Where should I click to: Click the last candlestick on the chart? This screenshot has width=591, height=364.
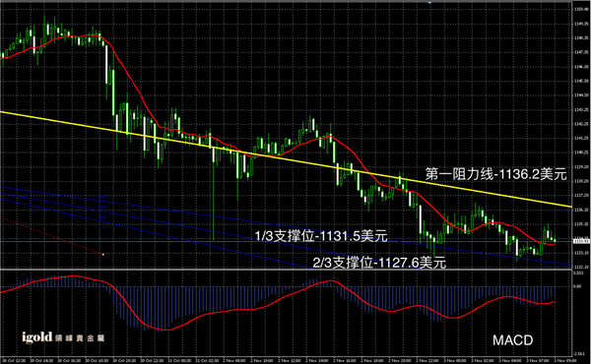pyautogui.click(x=555, y=239)
